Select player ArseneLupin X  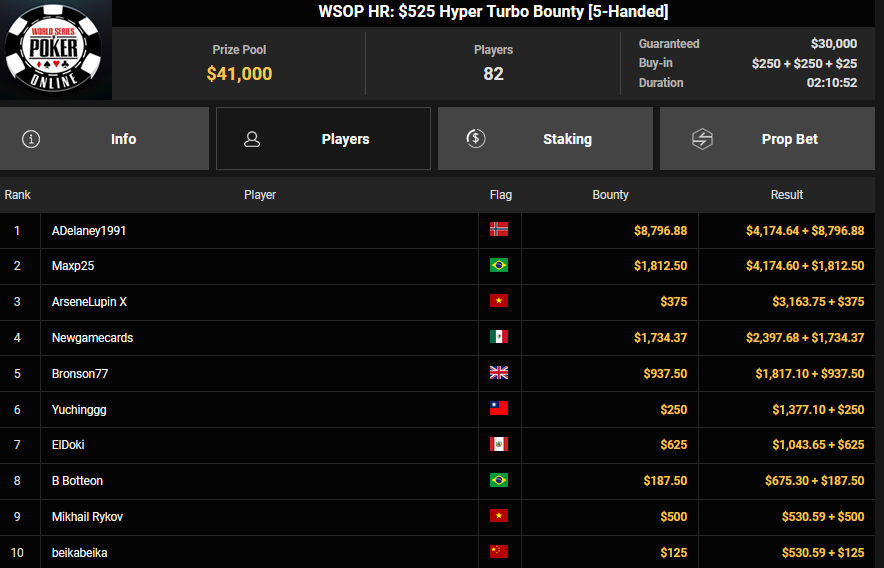[x=89, y=302]
